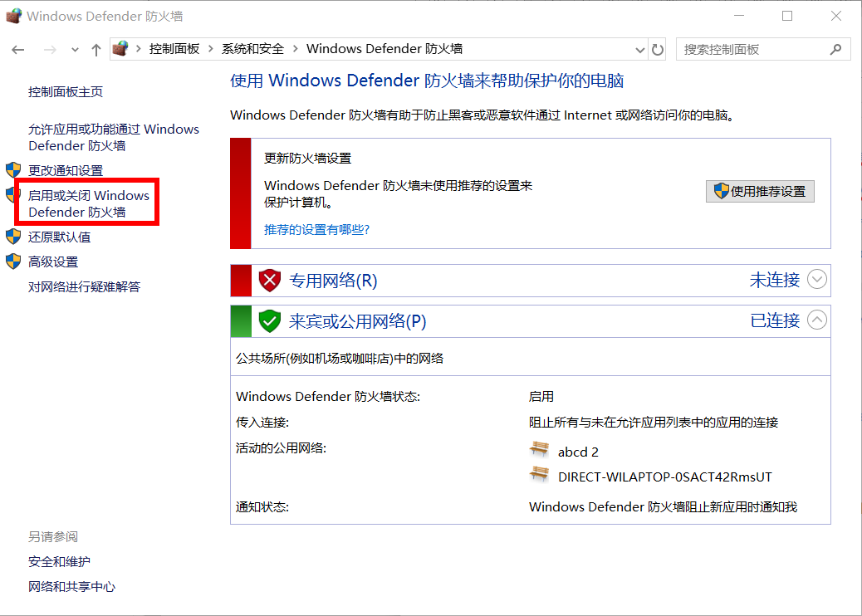Click the firewall icon in the address bar
This screenshot has height=616, width=862.
[120, 49]
